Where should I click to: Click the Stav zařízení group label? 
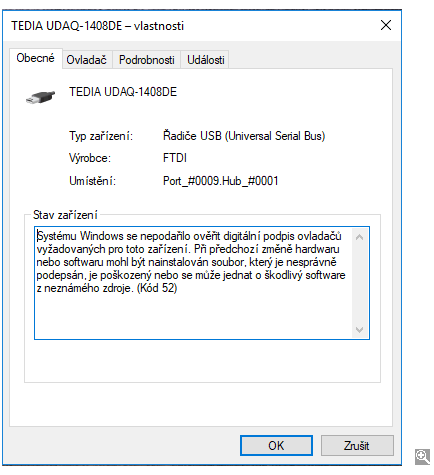click(x=65, y=215)
